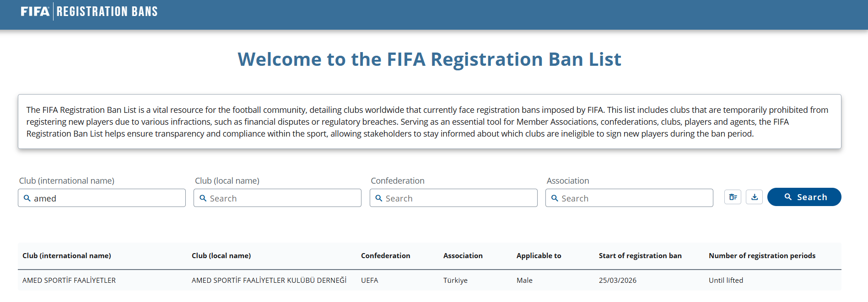Click magnifier icon in Confederation field

click(378, 198)
